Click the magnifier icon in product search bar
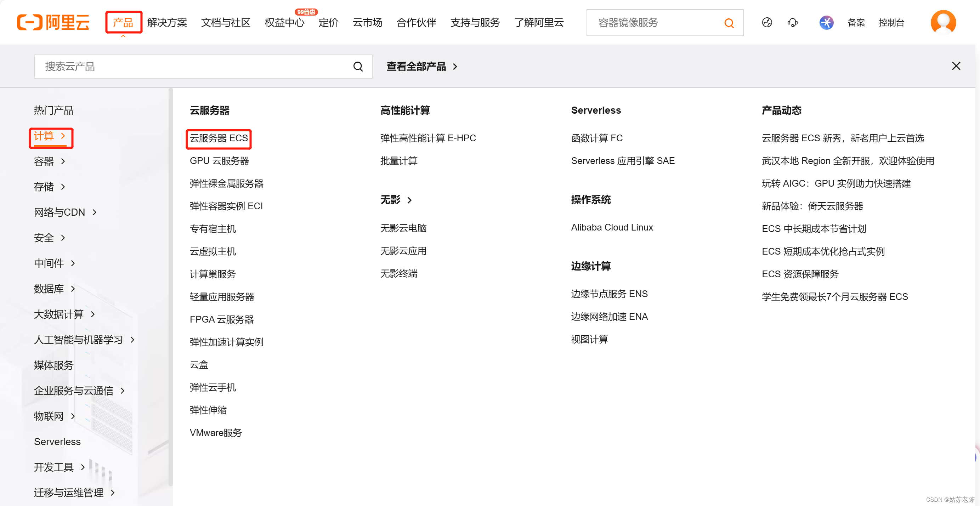Viewport: 980px width, 506px height. pos(358,67)
